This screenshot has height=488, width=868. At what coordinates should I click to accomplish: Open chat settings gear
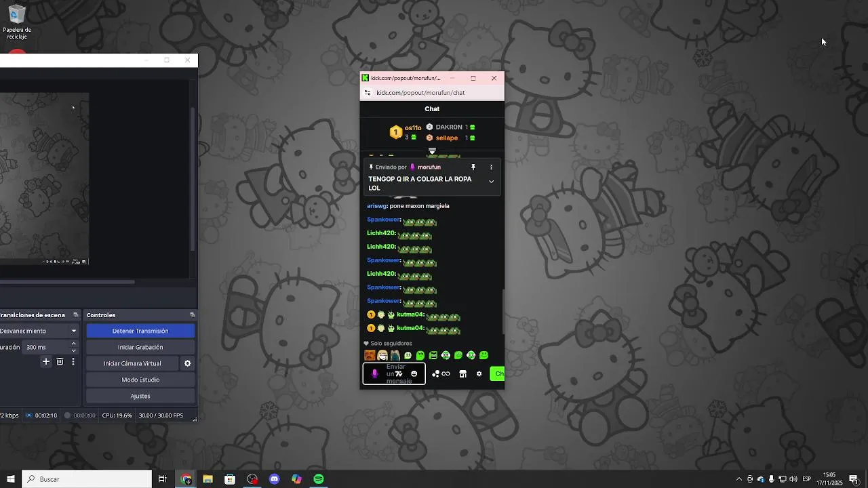(x=479, y=374)
